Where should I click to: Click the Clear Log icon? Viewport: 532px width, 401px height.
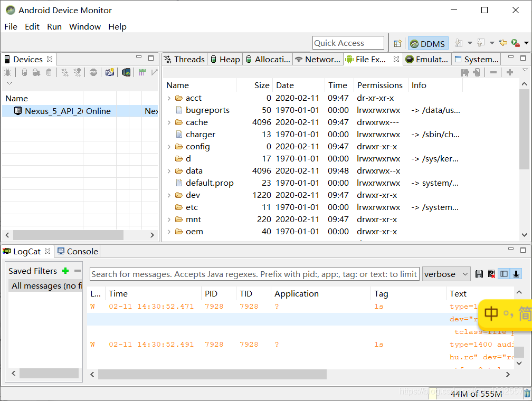click(x=491, y=274)
